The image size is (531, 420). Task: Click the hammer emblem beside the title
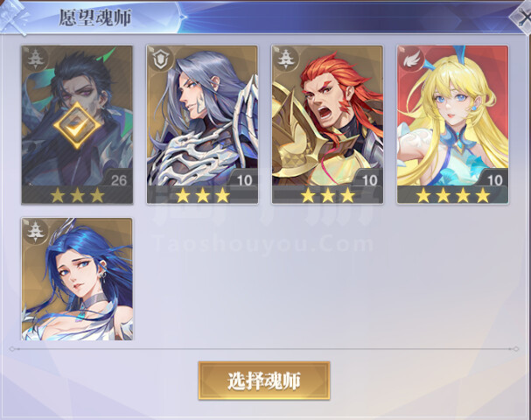[x=13, y=17]
